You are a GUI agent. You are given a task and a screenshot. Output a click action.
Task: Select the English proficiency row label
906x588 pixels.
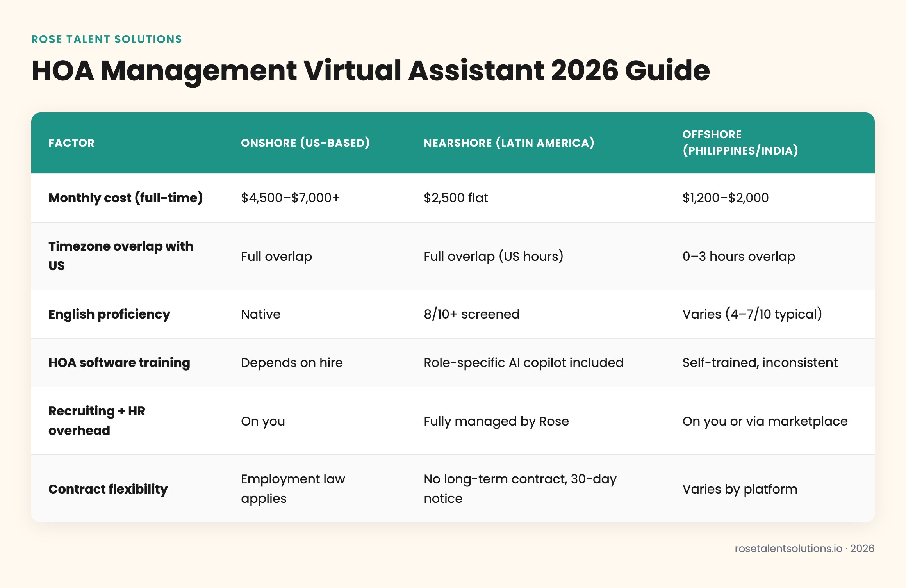[109, 314]
